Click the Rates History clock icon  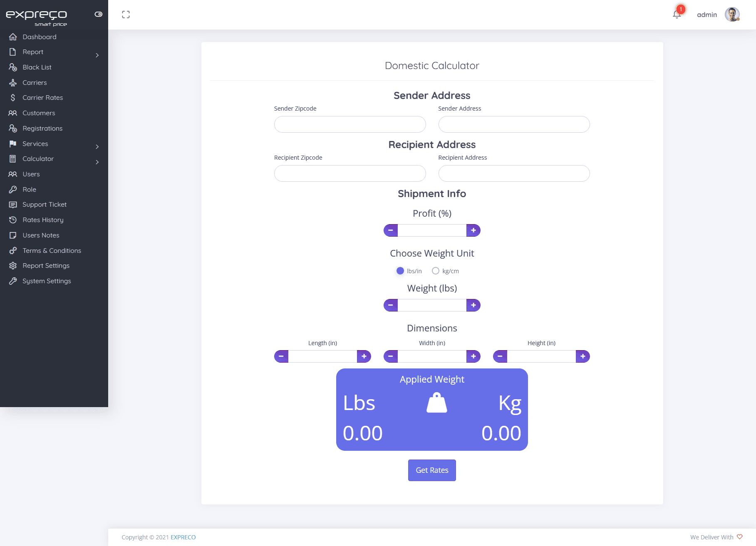[x=13, y=220]
